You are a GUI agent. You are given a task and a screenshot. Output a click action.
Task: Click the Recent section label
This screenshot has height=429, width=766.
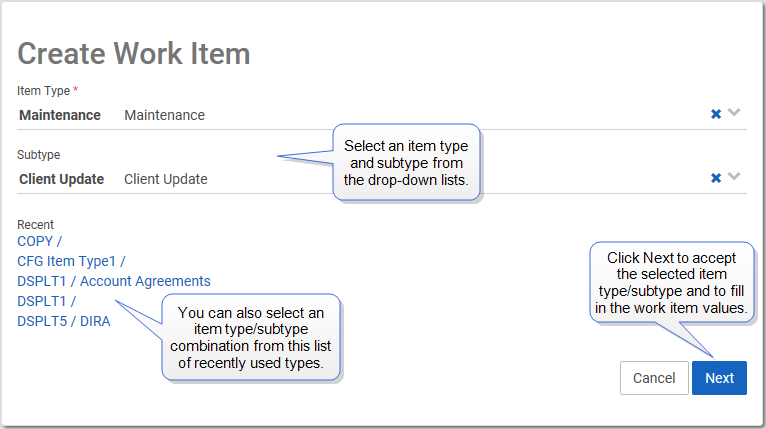tap(35, 225)
